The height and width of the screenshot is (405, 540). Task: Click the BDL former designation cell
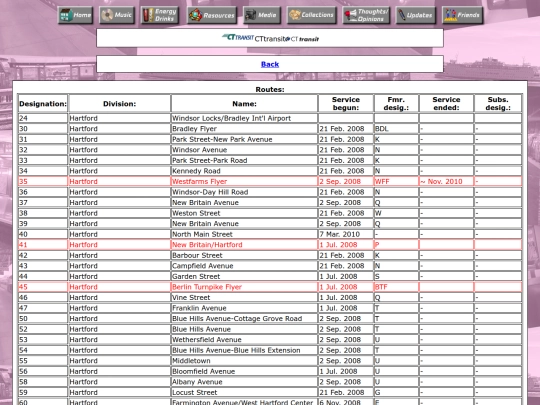[x=396, y=129]
